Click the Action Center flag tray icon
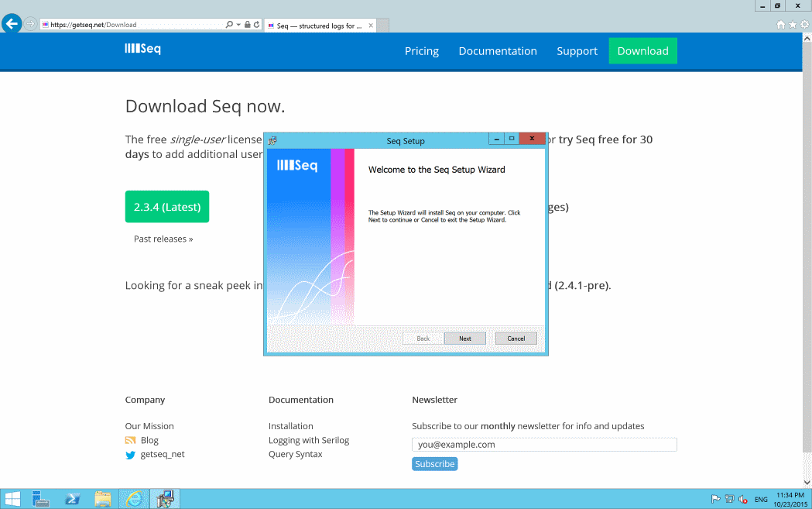Viewport: 812px width, 509px height. (716, 499)
